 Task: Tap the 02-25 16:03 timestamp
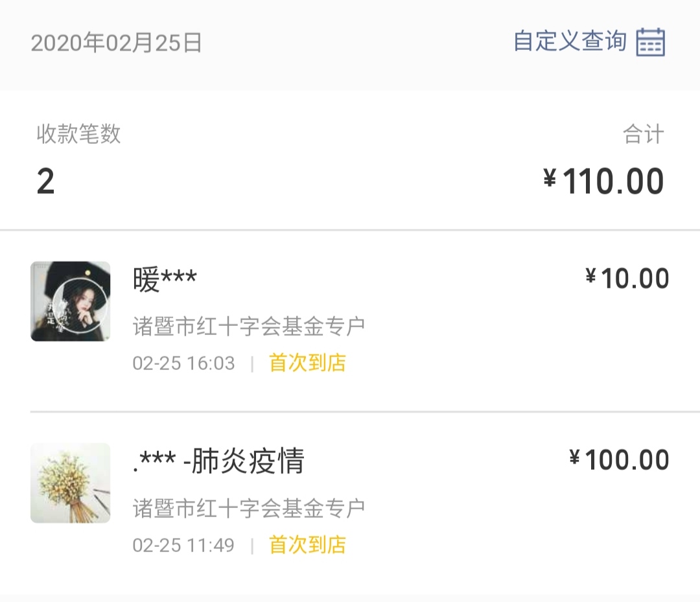point(183,363)
